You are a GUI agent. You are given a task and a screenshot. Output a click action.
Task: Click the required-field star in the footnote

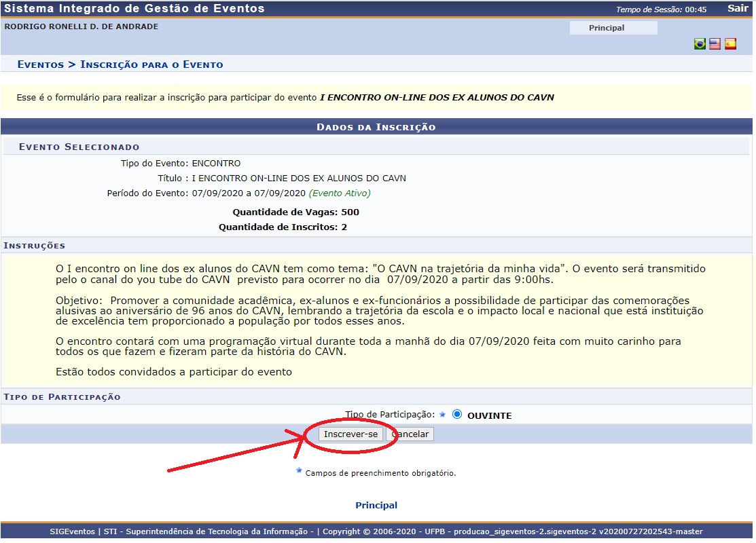pyautogui.click(x=299, y=470)
